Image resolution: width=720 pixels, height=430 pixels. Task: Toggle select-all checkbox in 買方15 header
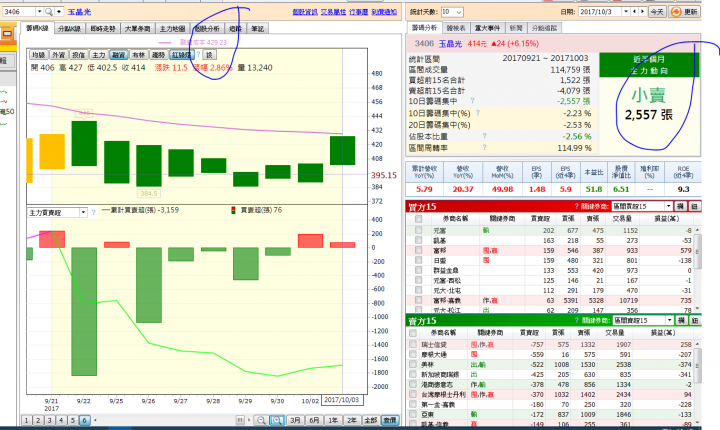pos(418,219)
